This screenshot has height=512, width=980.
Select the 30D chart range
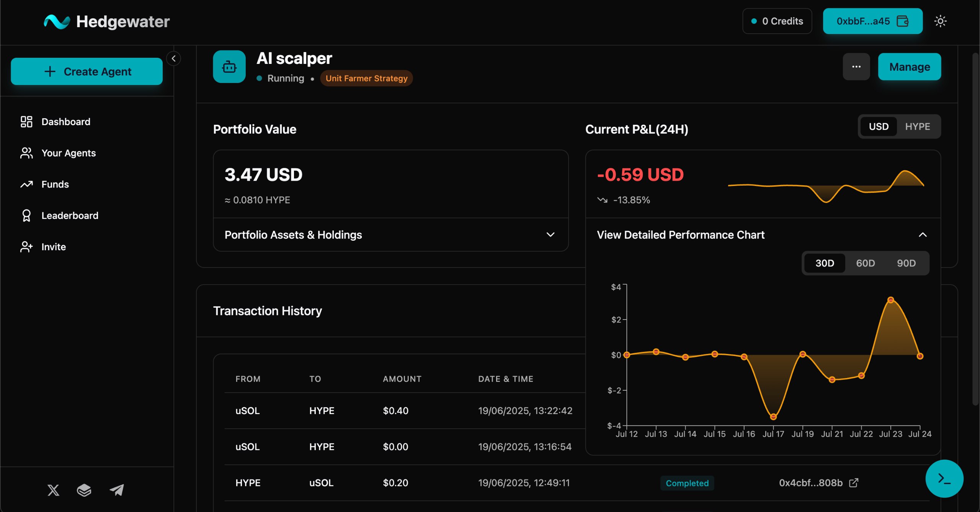point(825,263)
